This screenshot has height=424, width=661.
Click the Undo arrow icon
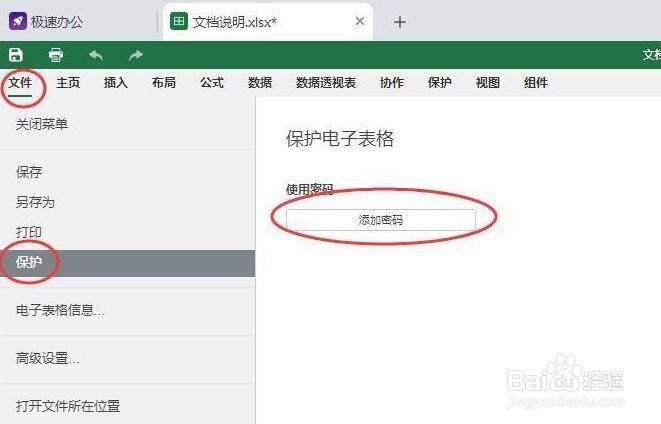[96, 55]
